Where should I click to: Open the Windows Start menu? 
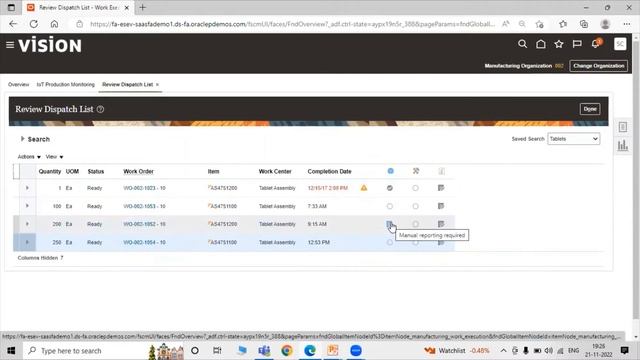tap(11, 351)
